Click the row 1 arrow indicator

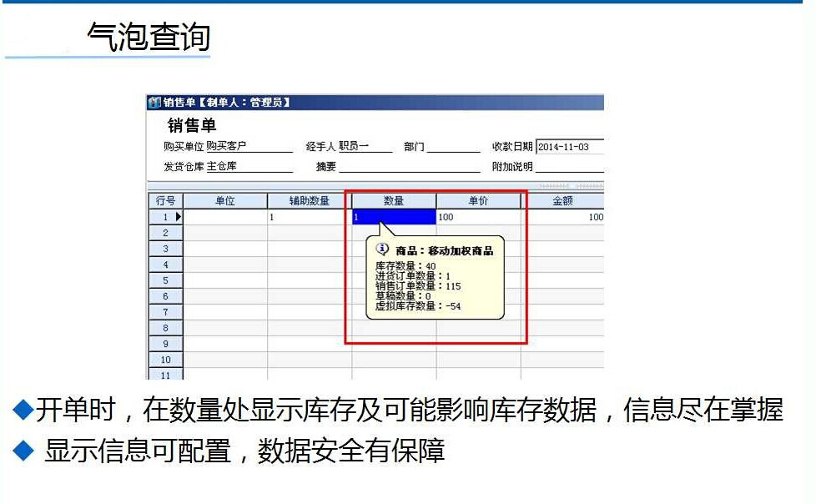pos(178,217)
